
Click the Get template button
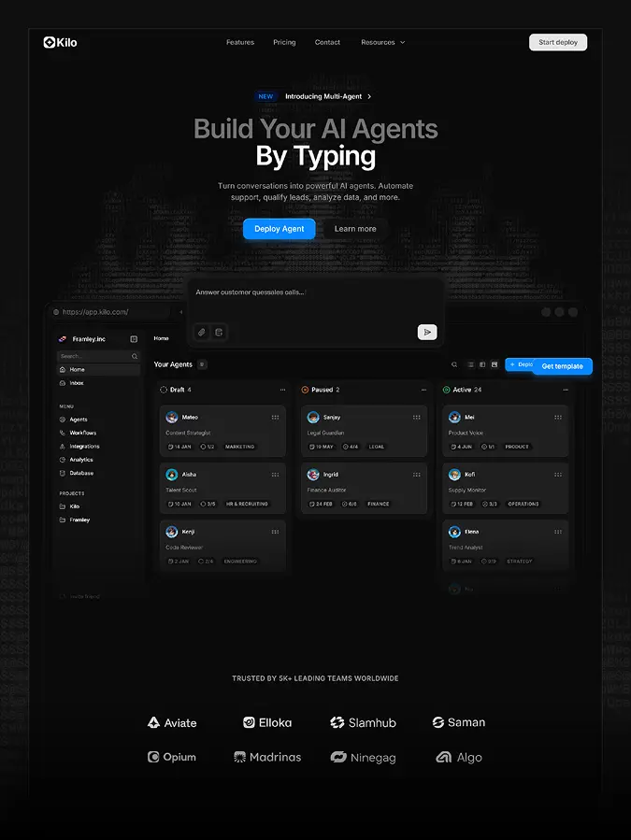click(563, 366)
